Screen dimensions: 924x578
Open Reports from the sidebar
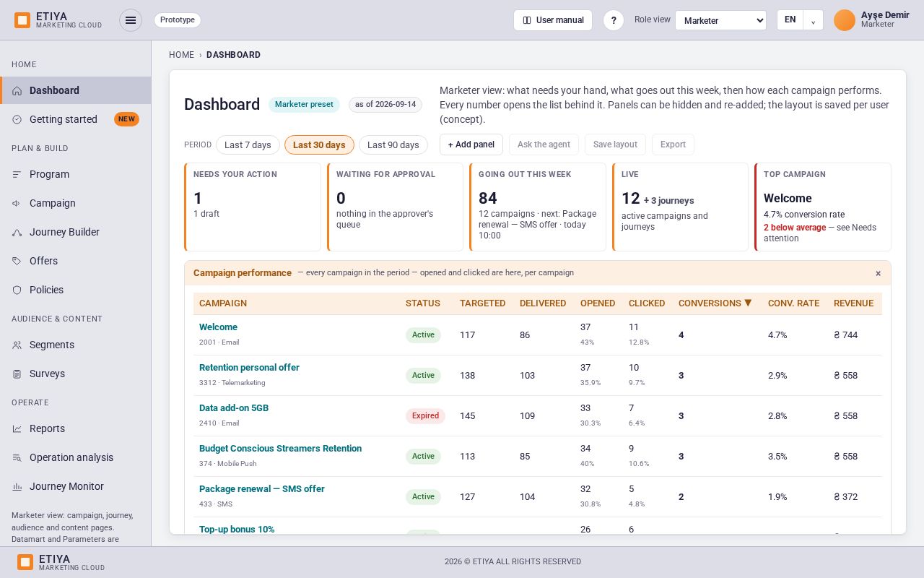tap(76, 428)
